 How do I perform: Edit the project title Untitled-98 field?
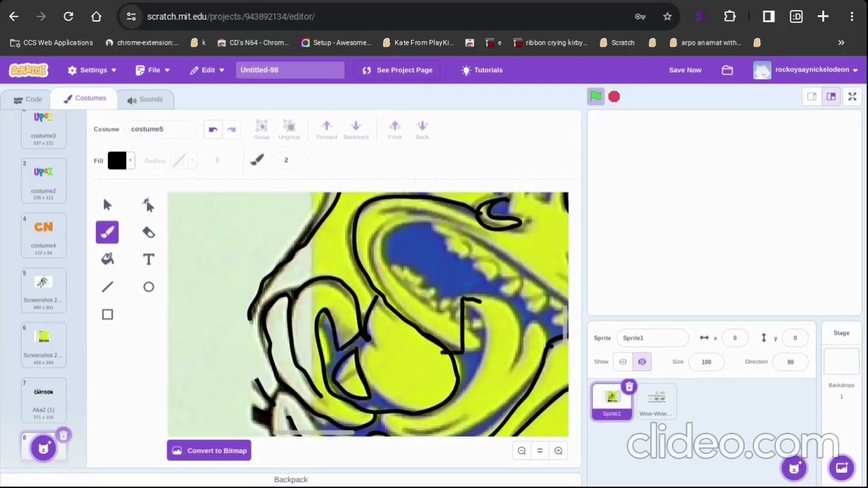click(290, 70)
